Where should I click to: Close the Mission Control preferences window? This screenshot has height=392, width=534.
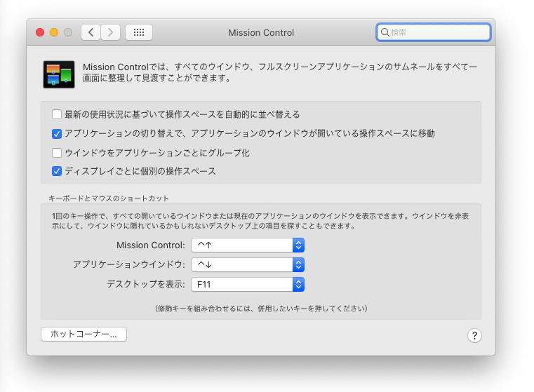(x=40, y=32)
